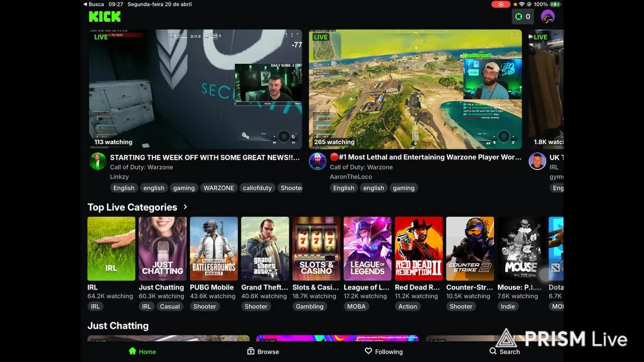Viewport: 644px width, 362px height.
Task: Play AaronTheLoco's Warzone stream thumbnail
Action: click(415, 89)
